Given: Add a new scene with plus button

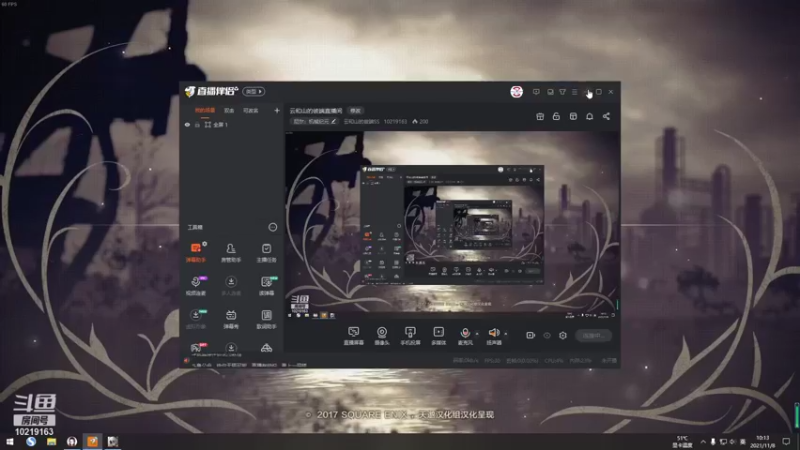Looking at the screenshot, I should tap(277, 110).
